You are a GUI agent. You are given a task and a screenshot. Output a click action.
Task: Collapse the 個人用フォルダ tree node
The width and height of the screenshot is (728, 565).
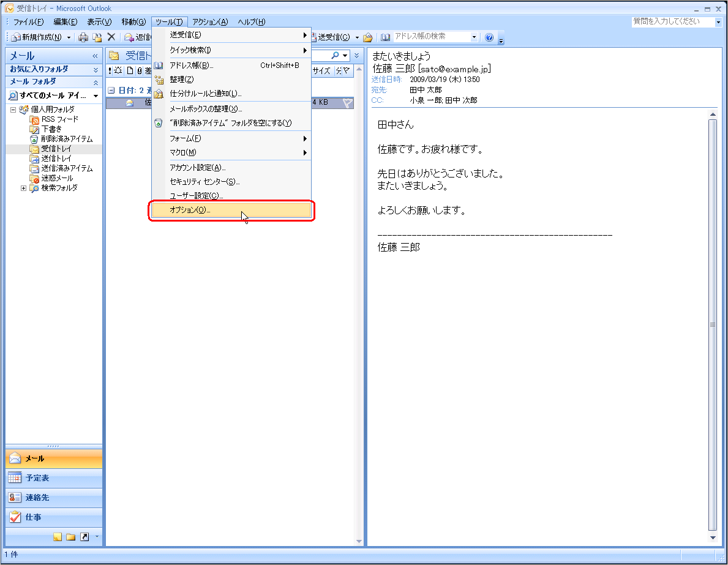[x=13, y=110]
